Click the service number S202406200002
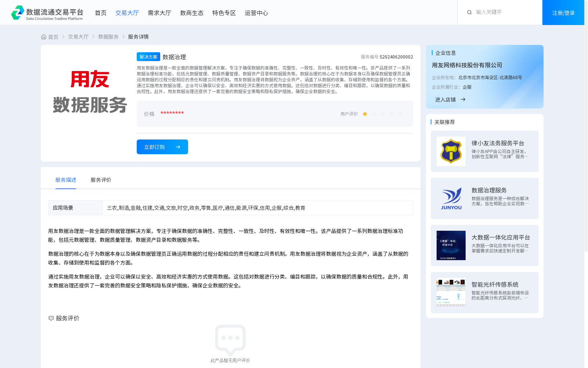This screenshot has height=368, width=588. [x=397, y=57]
